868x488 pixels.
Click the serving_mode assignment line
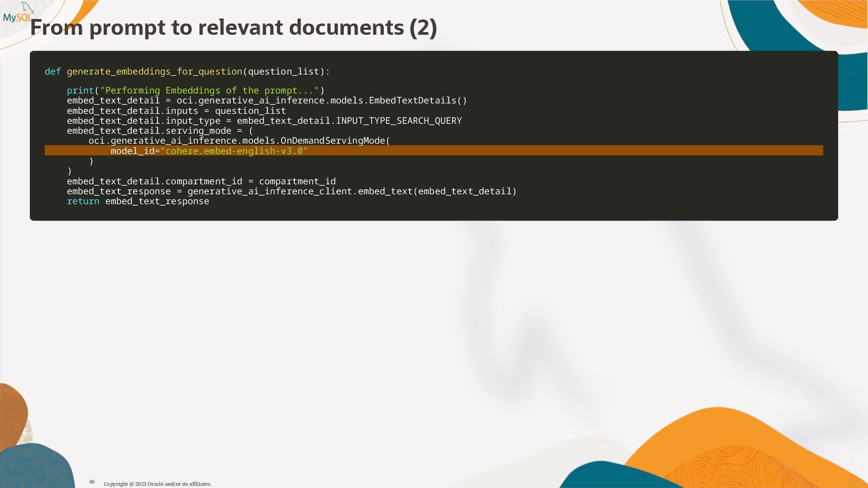click(x=160, y=131)
